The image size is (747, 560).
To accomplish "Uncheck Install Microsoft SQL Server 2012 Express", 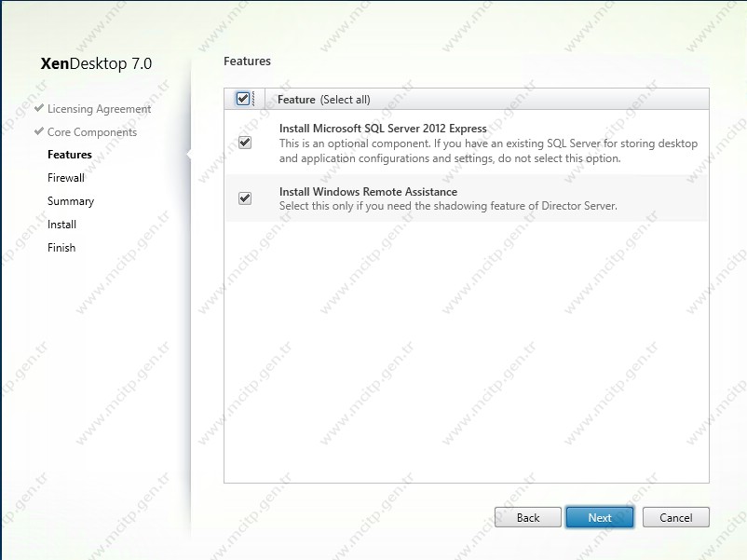I will [245, 142].
